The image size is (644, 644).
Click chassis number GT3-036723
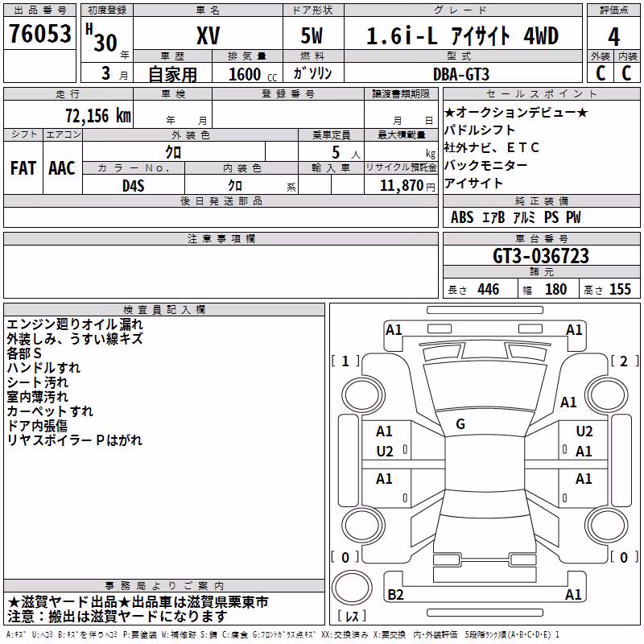coord(541,256)
